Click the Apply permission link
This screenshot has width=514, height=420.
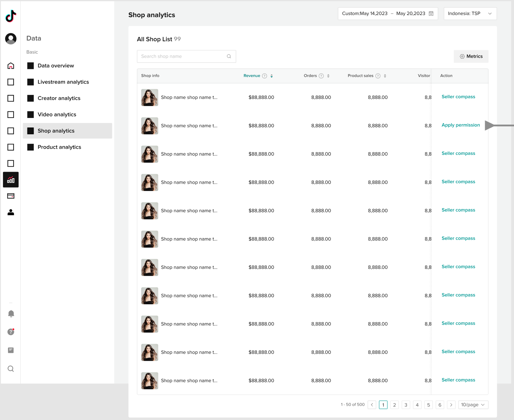[460, 125]
